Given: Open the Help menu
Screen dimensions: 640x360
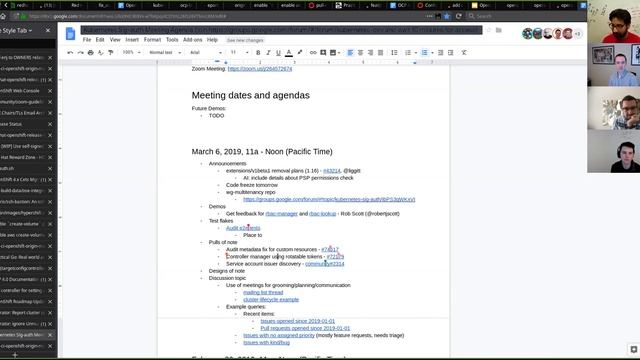Looking at the screenshot, I should tap(212, 40).
